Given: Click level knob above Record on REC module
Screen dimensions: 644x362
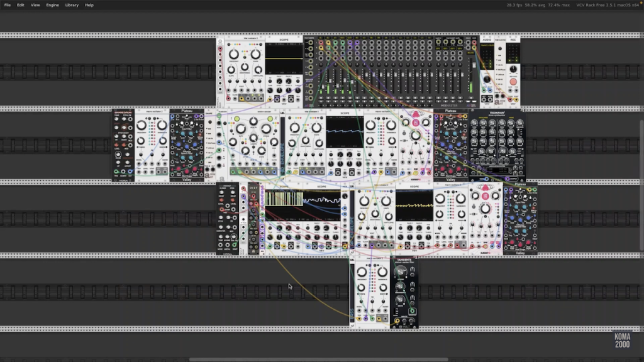Looking at the screenshot, I should pos(513,69).
